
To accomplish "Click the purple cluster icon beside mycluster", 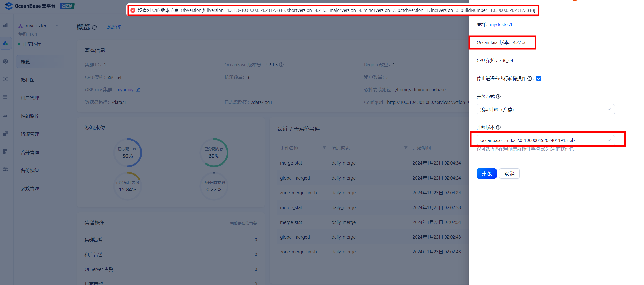I will 20,26.
